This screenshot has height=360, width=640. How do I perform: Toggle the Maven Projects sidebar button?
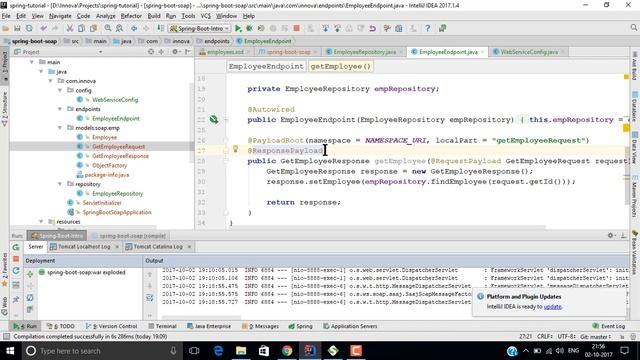click(x=635, y=197)
